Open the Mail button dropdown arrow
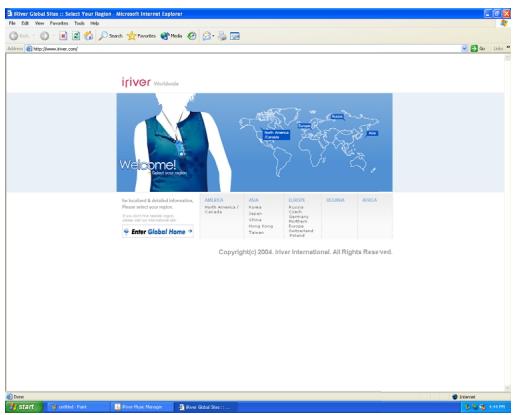 pyautogui.click(x=213, y=36)
